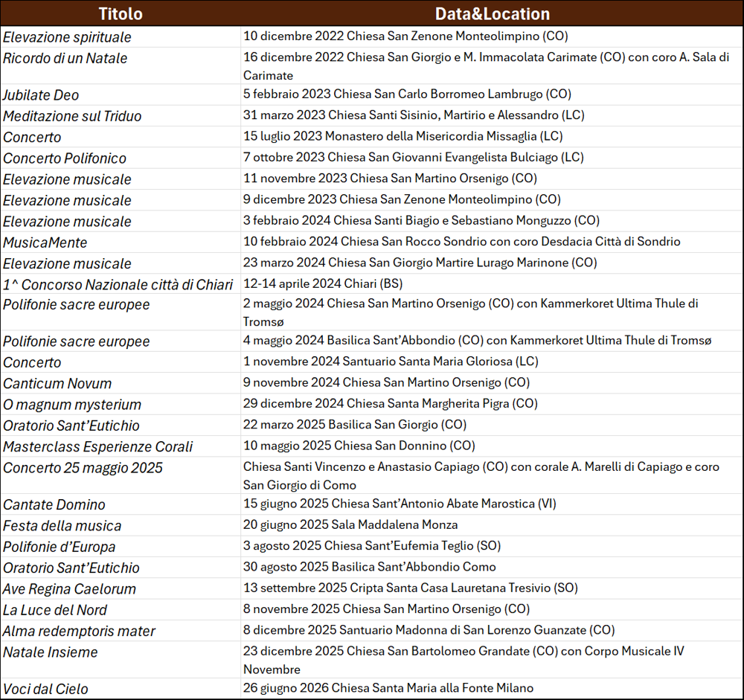
Task: Click the "15 giugno 2025" Marostica cell
Action: [x=492, y=504]
